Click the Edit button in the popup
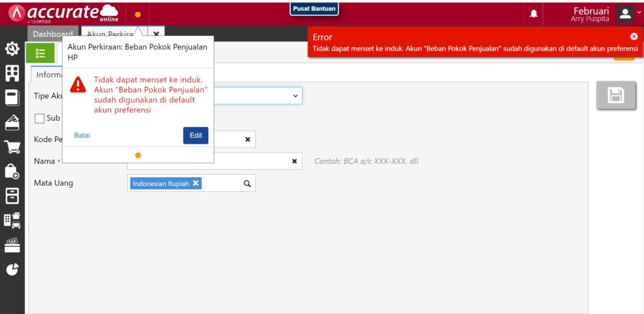This screenshot has width=644, height=314. pyautogui.click(x=196, y=135)
